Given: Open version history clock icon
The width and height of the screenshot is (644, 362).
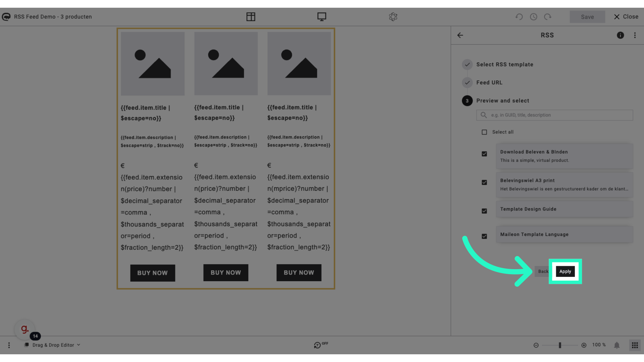Looking at the screenshot, I should pyautogui.click(x=534, y=17).
